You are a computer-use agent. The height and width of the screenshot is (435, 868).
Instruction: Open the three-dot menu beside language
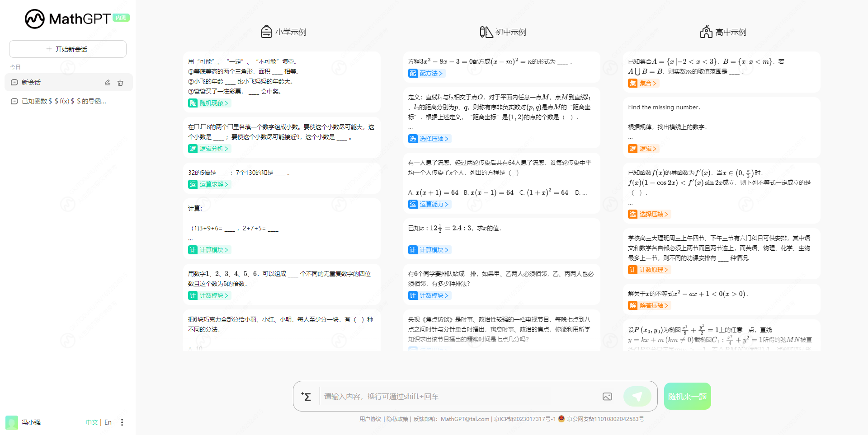(122, 422)
